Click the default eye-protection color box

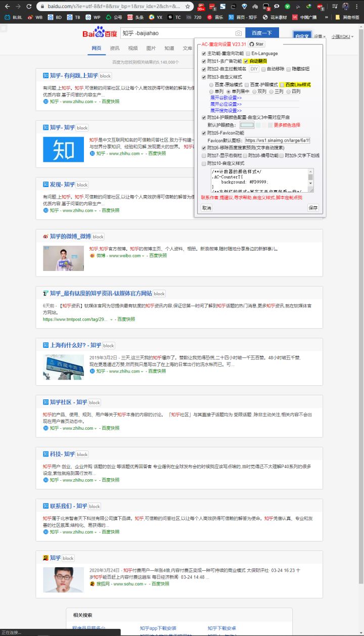247,125
